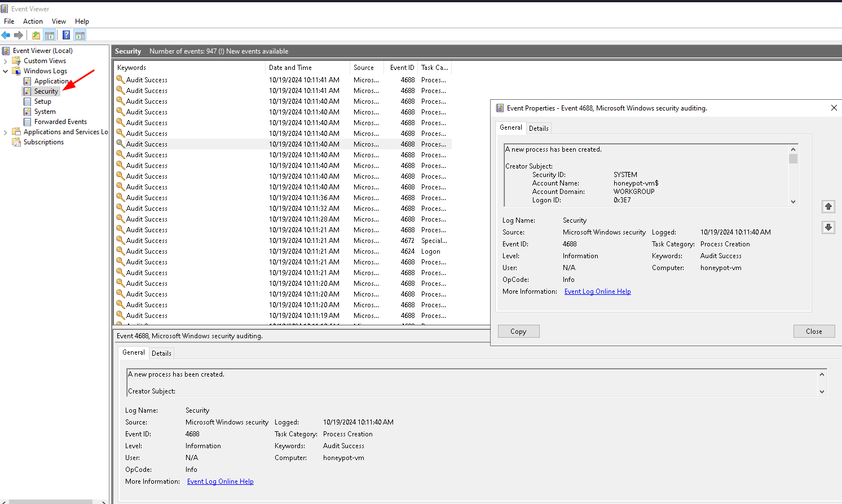The height and width of the screenshot is (504, 842).
Task: Click the Forward arrow toolbar icon
Action: [19, 35]
